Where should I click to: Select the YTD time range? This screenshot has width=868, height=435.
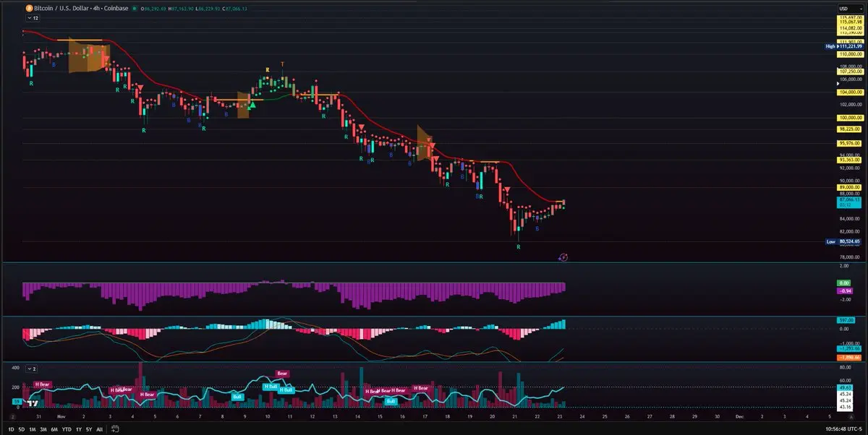[66, 429]
